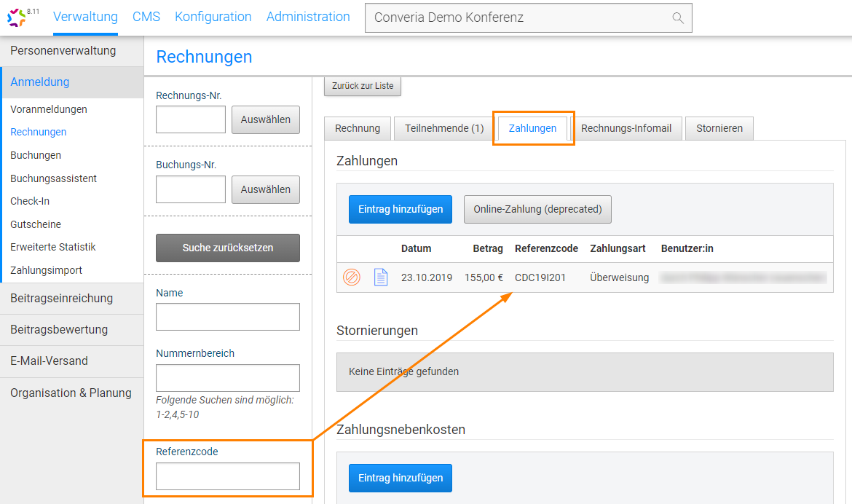Switch to the Zahlungen tab

pyautogui.click(x=532, y=128)
